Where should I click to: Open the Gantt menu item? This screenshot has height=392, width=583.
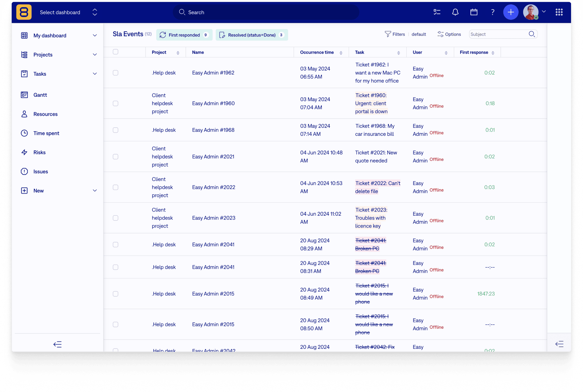click(x=40, y=95)
